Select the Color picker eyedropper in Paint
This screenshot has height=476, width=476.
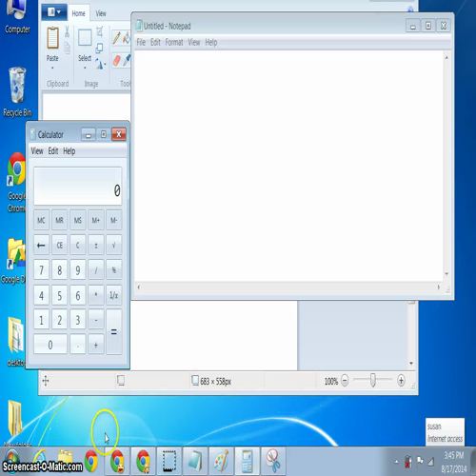[x=127, y=60]
